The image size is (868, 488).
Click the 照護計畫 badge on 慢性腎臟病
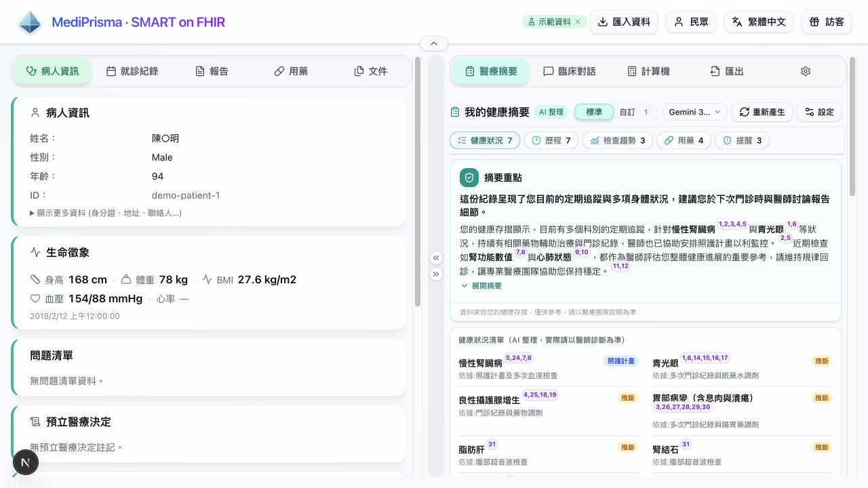(x=620, y=361)
